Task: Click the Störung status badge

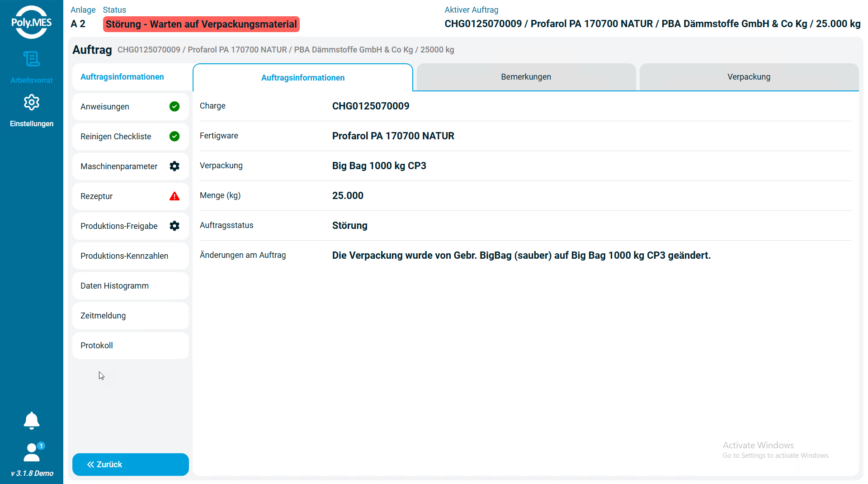Action: pos(201,24)
